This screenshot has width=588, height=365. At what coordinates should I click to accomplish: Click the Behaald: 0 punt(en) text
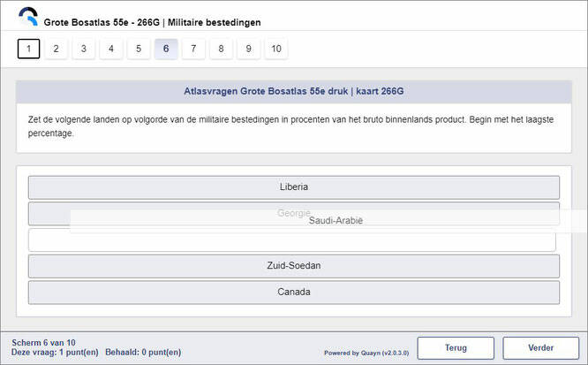pos(143,353)
